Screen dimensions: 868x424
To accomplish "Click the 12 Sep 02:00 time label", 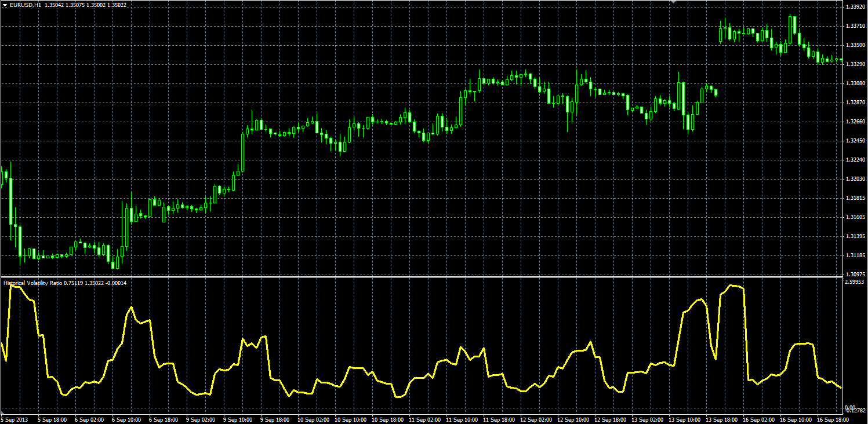I will coord(536,419).
